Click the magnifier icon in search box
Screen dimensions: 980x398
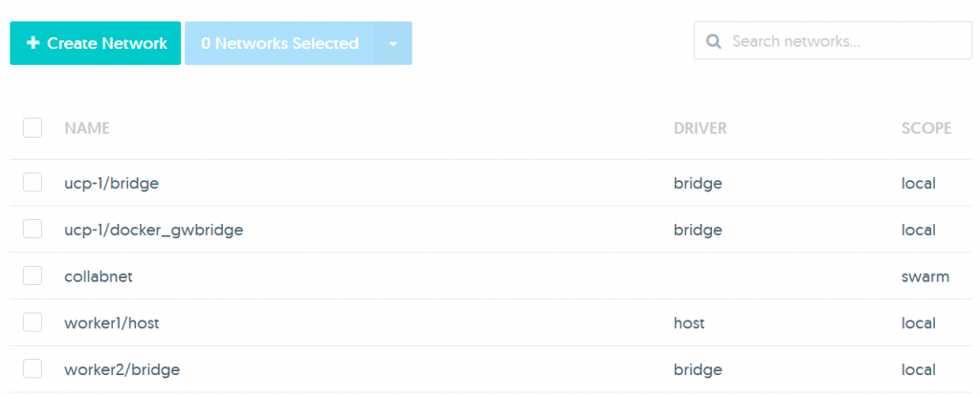(x=714, y=41)
